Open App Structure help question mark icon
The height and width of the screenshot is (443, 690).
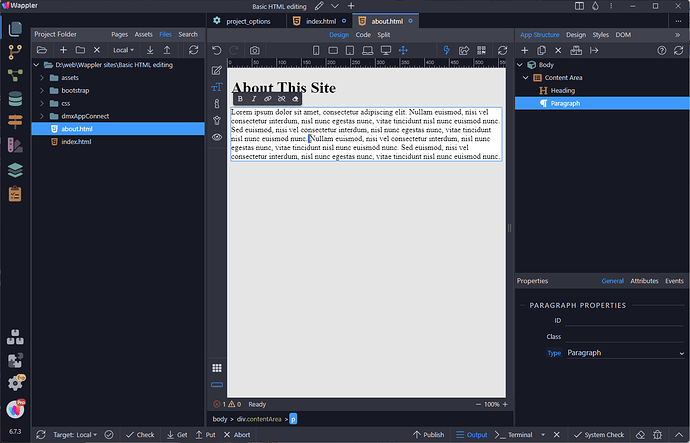tap(661, 51)
